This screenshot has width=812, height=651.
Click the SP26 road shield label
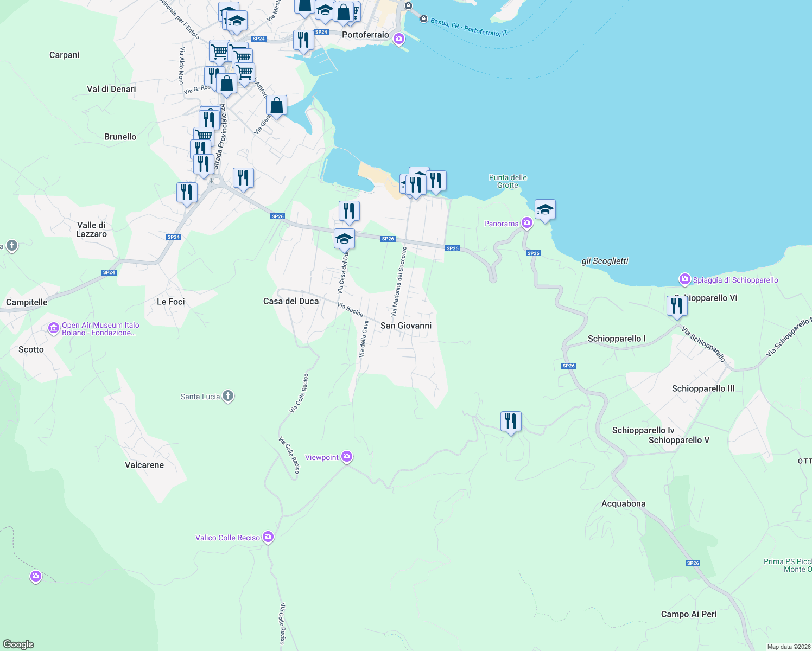tap(388, 238)
